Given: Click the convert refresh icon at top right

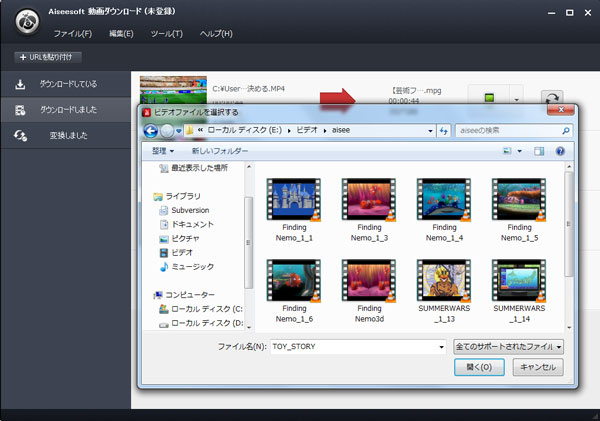Looking at the screenshot, I should coord(551,99).
